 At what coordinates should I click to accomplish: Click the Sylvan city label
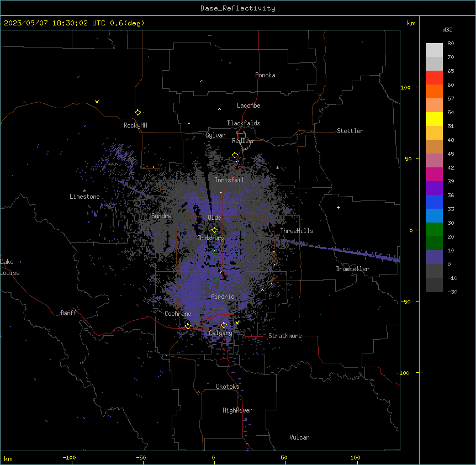(x=215, y=135)
